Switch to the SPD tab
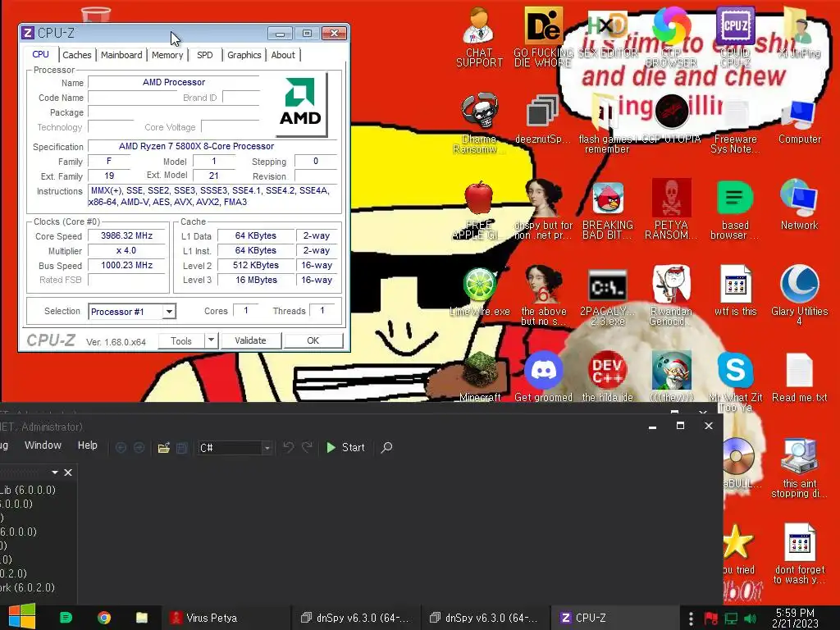840x630 pixels. [204, 55]
